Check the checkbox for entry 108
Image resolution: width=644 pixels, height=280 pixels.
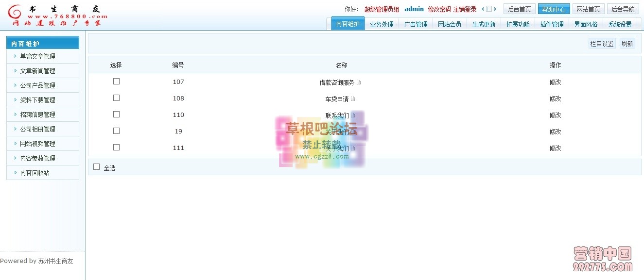[x=116, y=98]
